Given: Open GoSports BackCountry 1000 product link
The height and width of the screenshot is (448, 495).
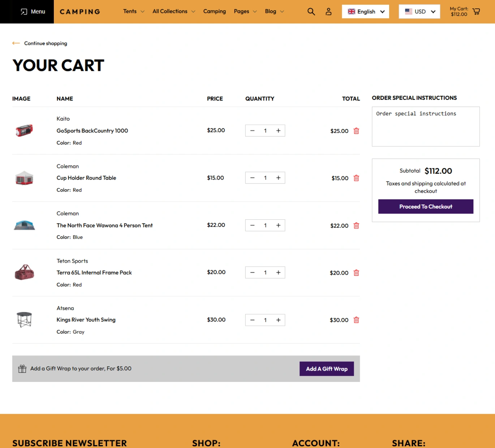Looking at the screenshot, I should pos(92,131).
